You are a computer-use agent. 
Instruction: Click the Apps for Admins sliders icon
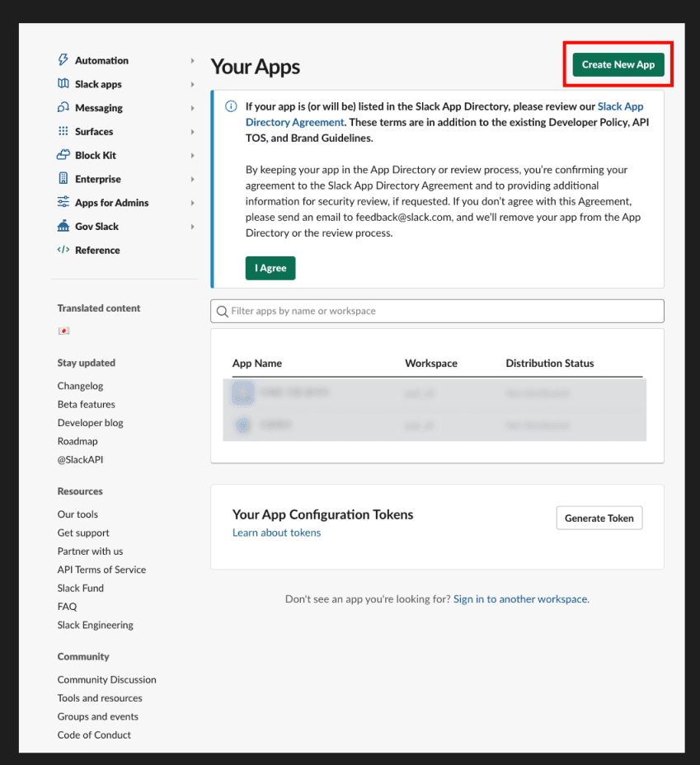click(x=63, y=202)
